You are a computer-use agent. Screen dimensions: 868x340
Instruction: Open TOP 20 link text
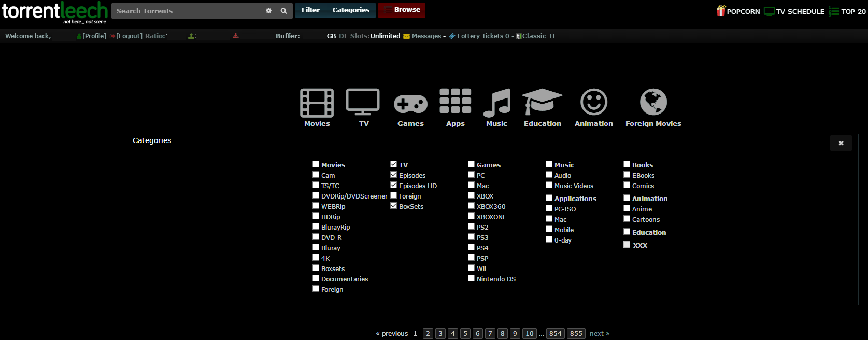click(853, 11)
